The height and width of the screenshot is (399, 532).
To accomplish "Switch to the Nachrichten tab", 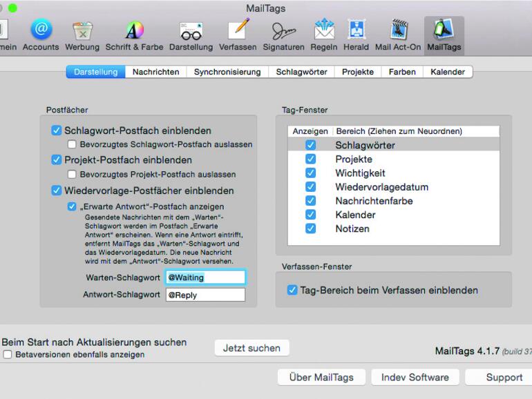I will click(x=155, y=72).
